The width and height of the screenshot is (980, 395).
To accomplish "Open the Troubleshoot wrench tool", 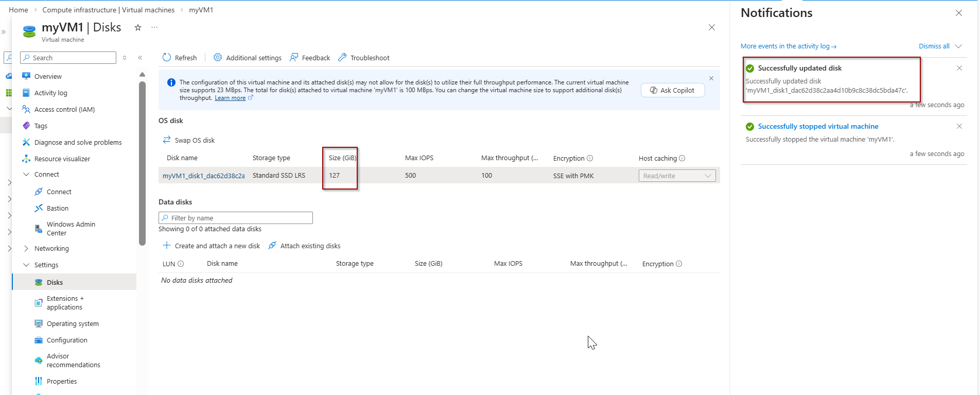I will tap(363, 58).
